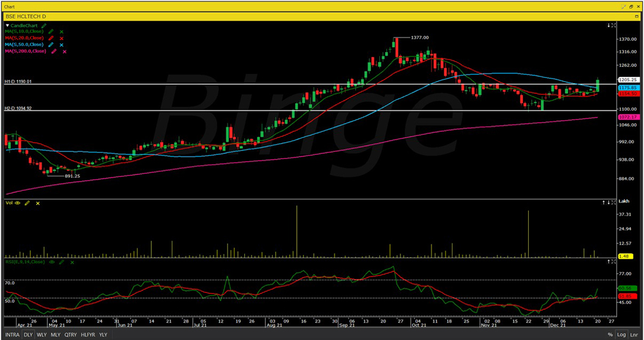Viewport: 644px width, 340px height.
Task: Edit the MA(S,50.0,Close) indicator via blue pencil
Action: coord(51,45)
